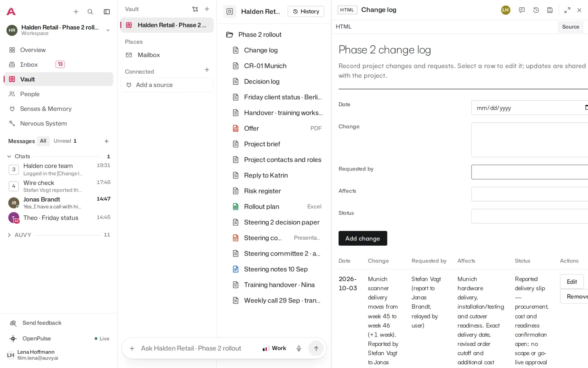Click the attach plus icon in ask bar
Screen dimensions: 588x368
132,348
